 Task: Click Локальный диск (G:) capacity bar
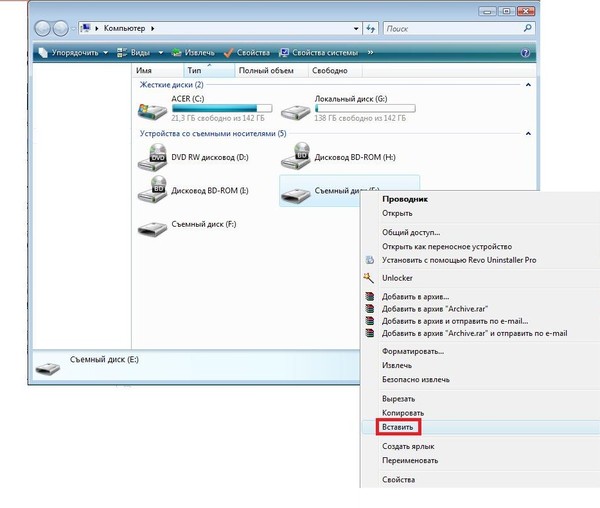point(365,108)
